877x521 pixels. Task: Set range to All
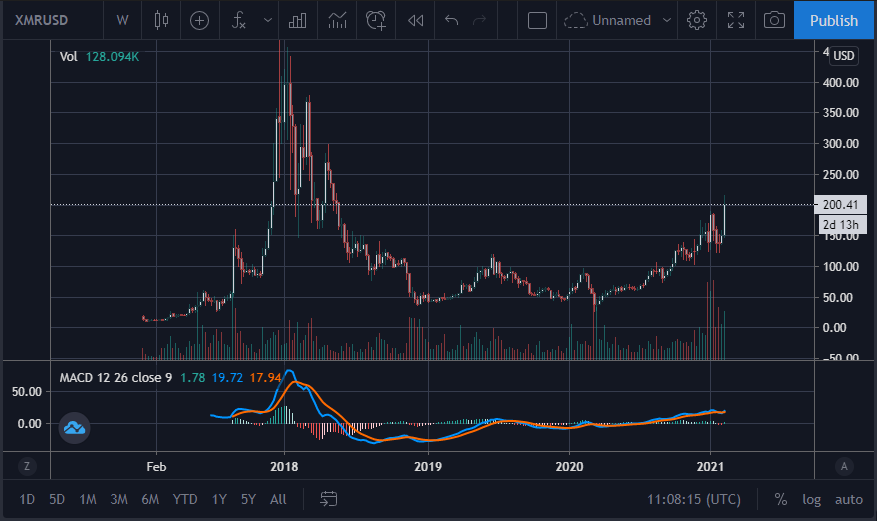278,499
